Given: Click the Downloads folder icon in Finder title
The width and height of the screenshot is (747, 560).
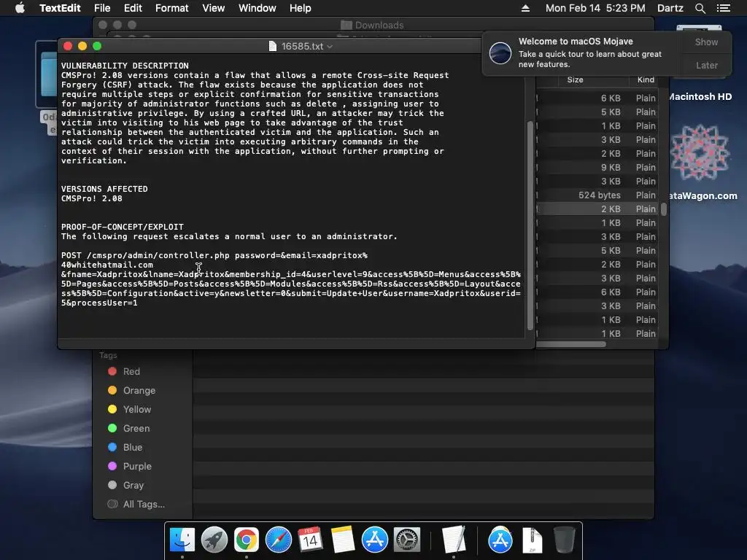Looking at the screenshot, I should tap(347, 26).
